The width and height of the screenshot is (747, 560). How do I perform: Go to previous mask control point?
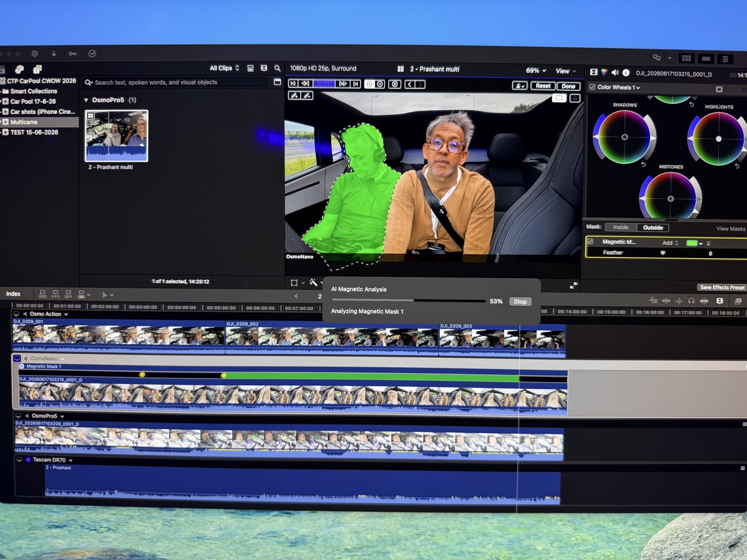coord(410,85)
